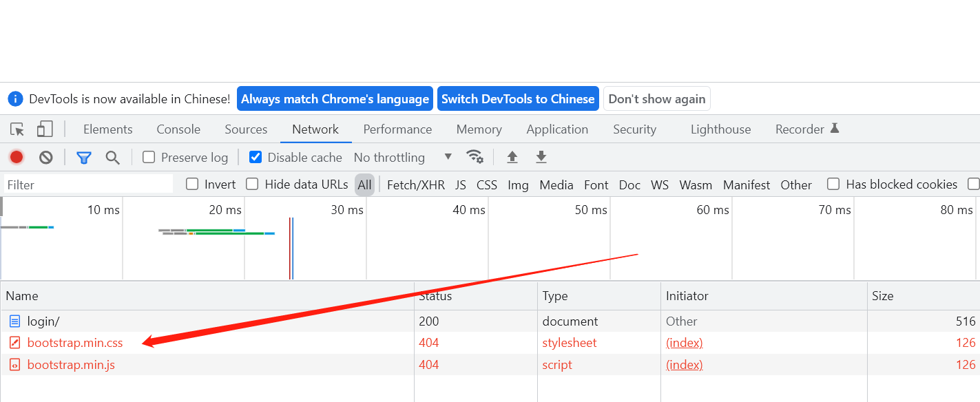Go to the Memory tab
This screenshot has height=402, width=980.
(x=479, y=129)
